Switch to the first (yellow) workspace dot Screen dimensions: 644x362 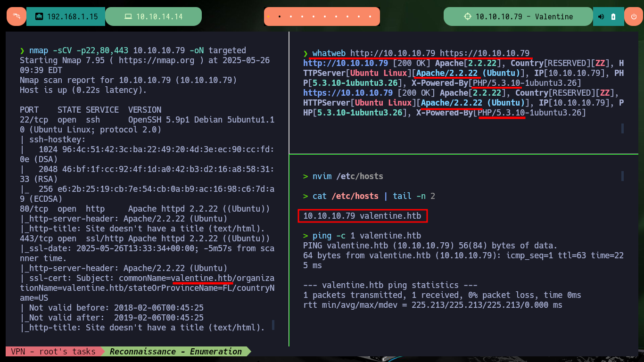click(268, 16)
